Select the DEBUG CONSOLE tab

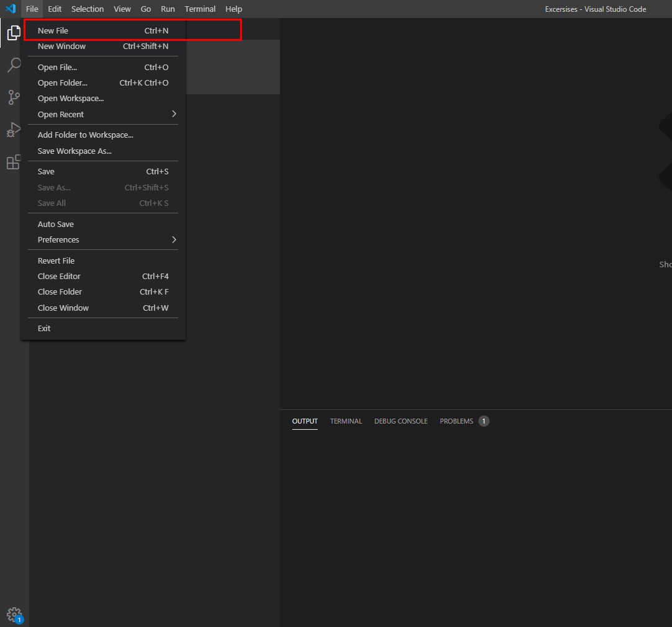tap(400, 421)
